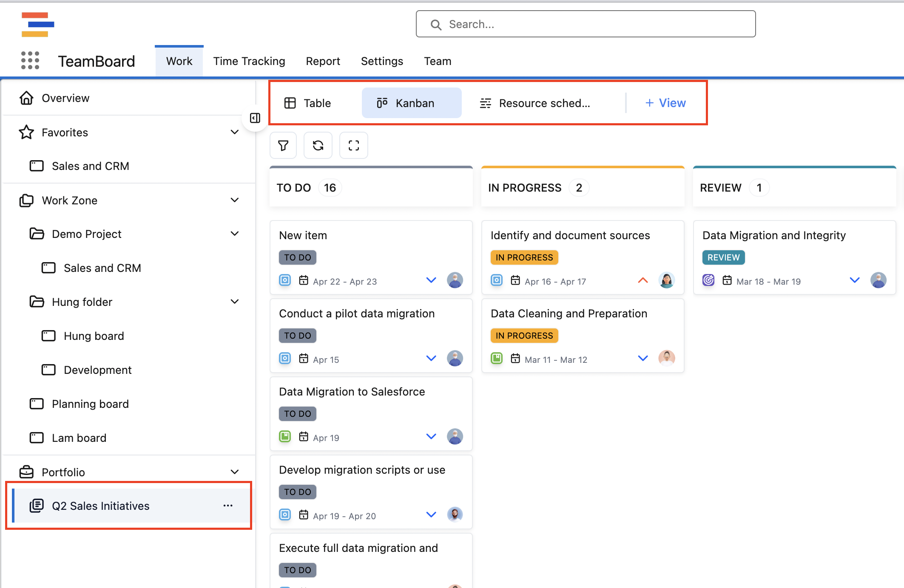Screen dimensions: 904x588
Task: Collapse sidebar using the panel toggle icon
Action: tap(255, 118)
